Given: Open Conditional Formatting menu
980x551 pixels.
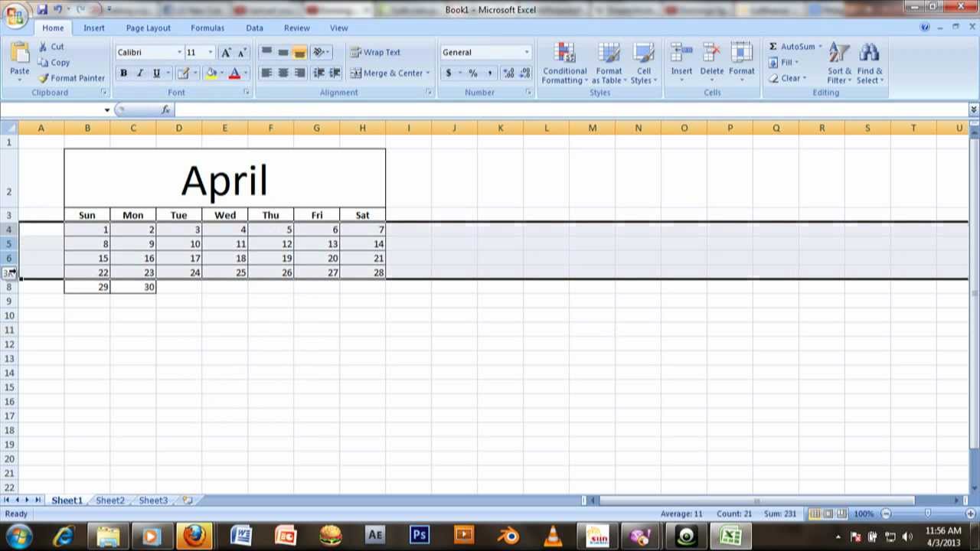Looking at the screenshot, I should coord(564,64).
